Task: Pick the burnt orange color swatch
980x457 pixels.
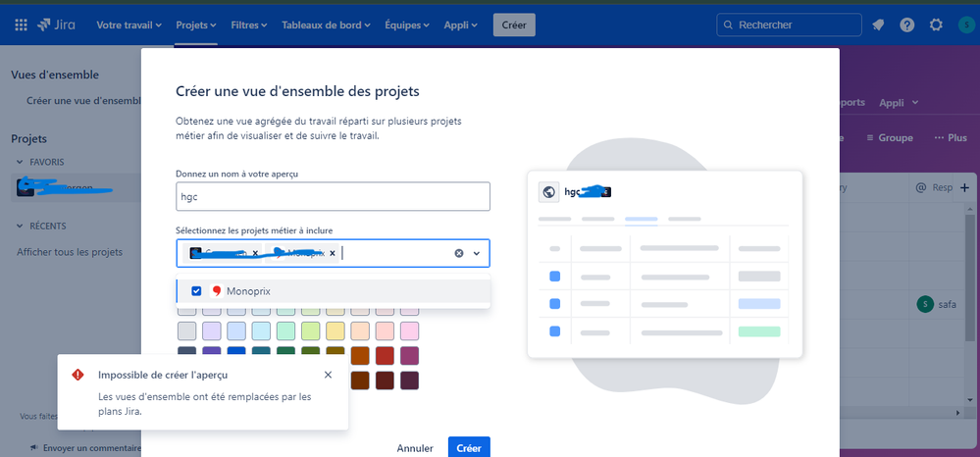Action: 360,356
